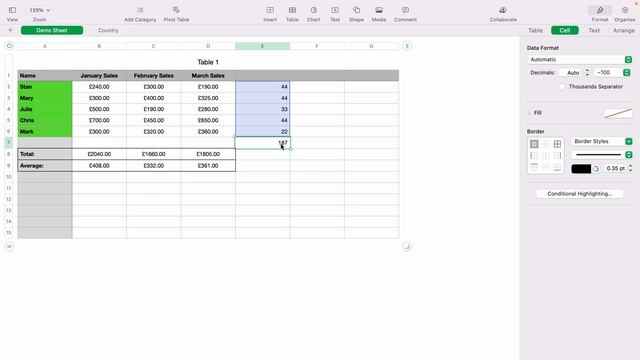Click the Total £2040.00 cell
Image resolution: width=640 pixels, height=360 pixels.
[x=99, y=154]
